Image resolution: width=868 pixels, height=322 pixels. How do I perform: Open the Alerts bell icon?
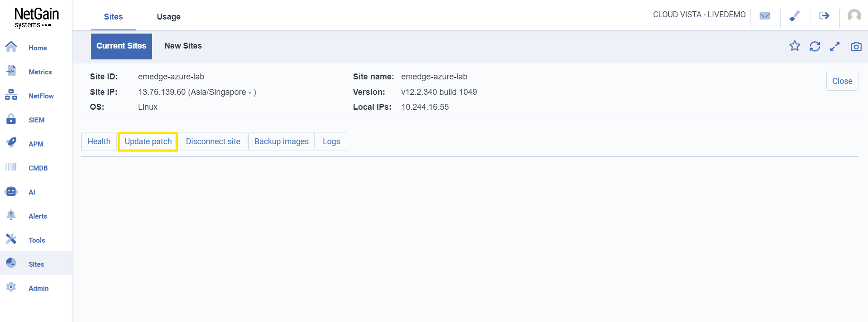tap(11, 215)
